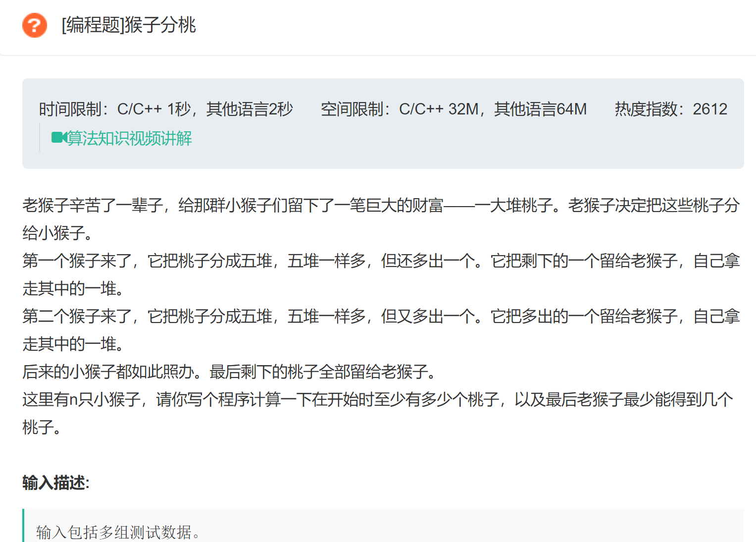
Task: Click the line 后来的小猴子都如此照办
Action: pyautogui.click(x=230, y=372)
